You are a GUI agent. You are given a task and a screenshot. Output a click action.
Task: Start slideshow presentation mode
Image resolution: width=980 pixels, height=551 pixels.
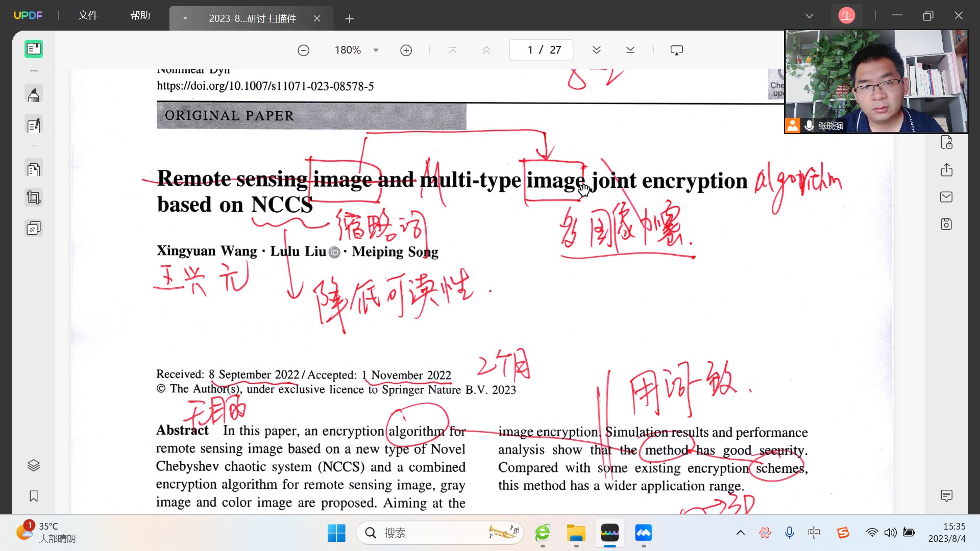677,50
